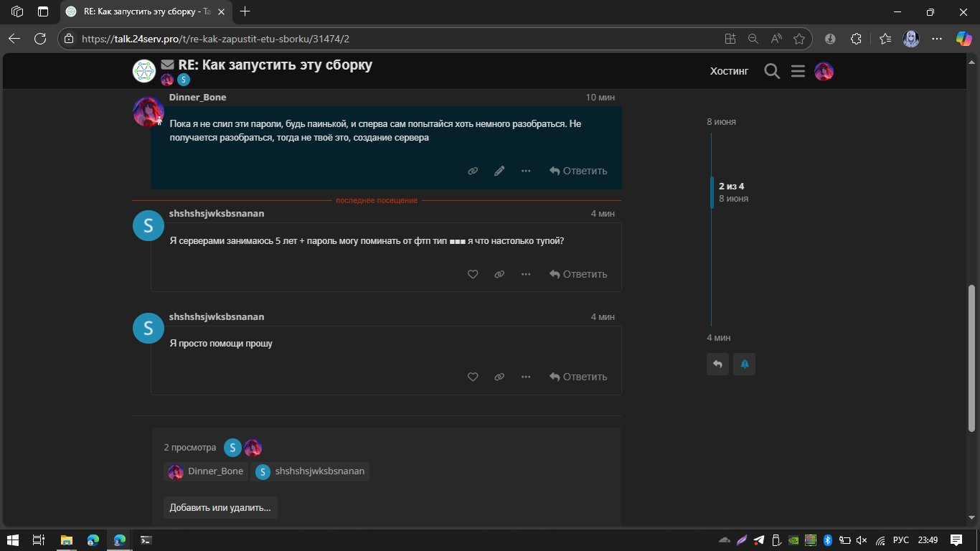The image size is (980, 551).
Task: Open the forum search magnifier icon
Action: [772, 71]
